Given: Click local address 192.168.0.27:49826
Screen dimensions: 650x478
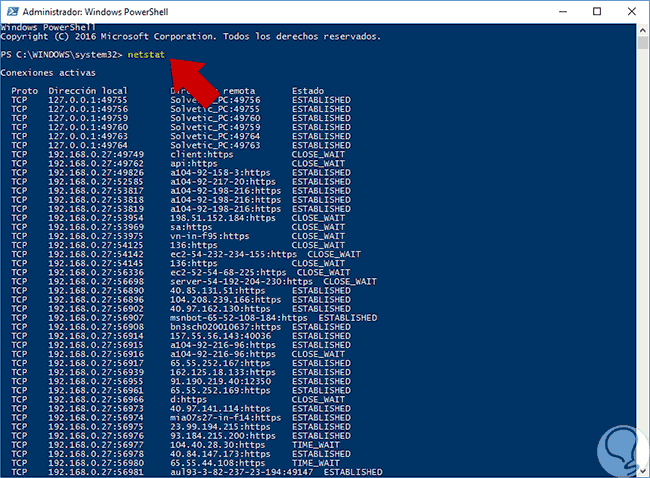Looking at the screenshot, I should (96, 173).
